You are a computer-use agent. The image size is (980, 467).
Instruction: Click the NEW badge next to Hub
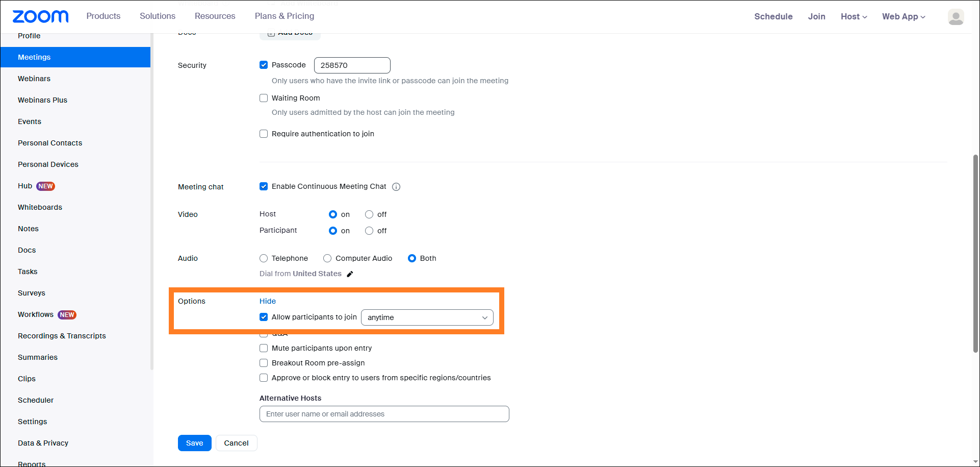(x=45, y=186)
